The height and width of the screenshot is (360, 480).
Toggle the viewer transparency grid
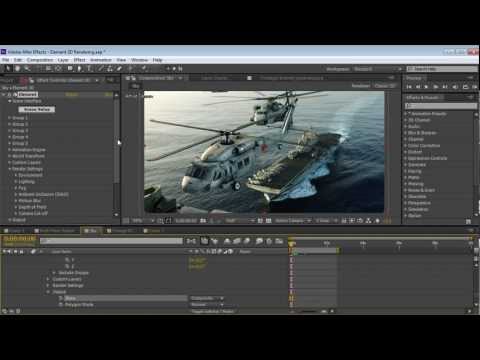[x=268, y=221]
